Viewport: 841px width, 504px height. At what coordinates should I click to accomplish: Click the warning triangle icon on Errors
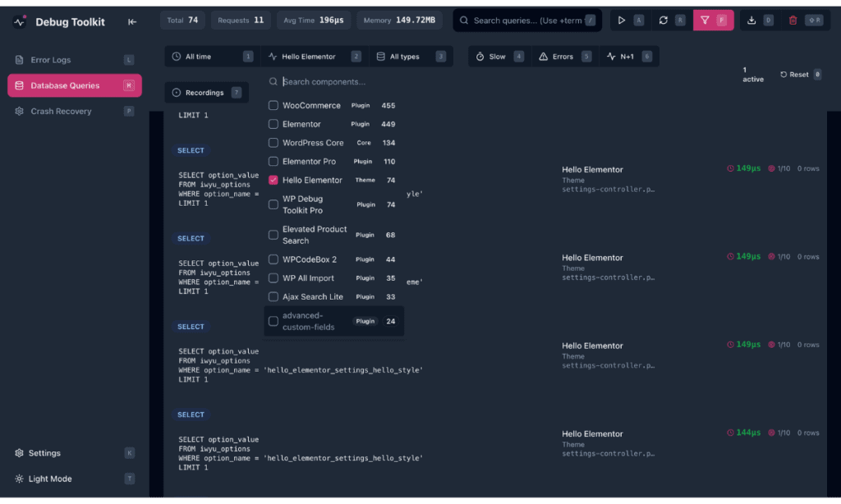(x=544, y=57)
